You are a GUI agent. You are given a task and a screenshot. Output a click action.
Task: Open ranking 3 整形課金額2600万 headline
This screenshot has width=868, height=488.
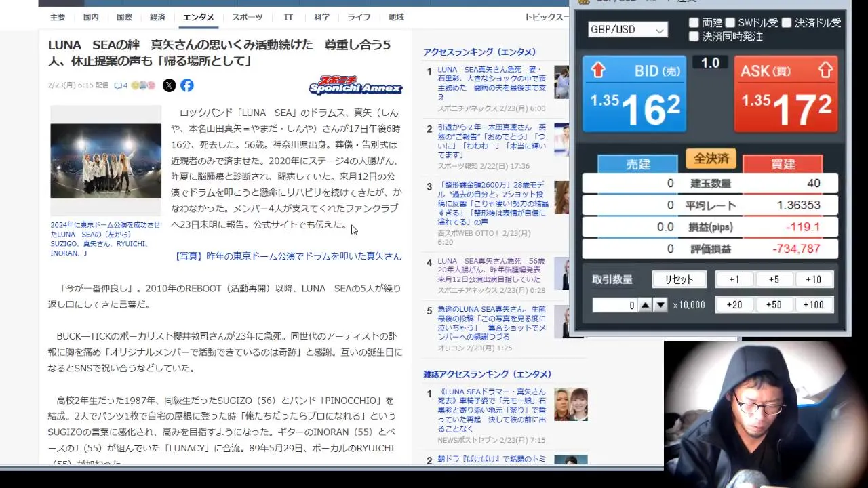[x=492, y=204]
